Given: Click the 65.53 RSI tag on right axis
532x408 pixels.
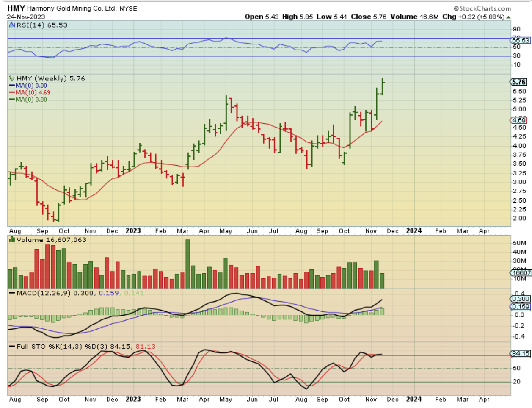Looking at the screenshot, I should (521, 40).
